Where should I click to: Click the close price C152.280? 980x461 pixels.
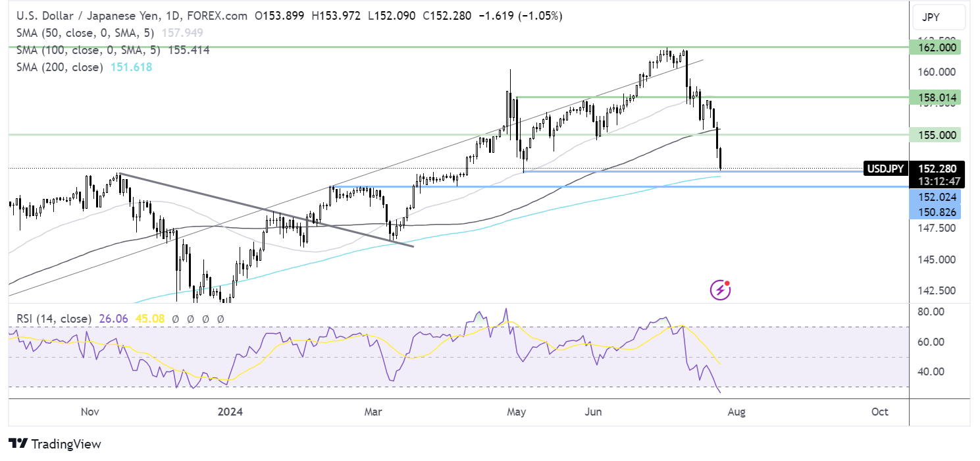446,15
